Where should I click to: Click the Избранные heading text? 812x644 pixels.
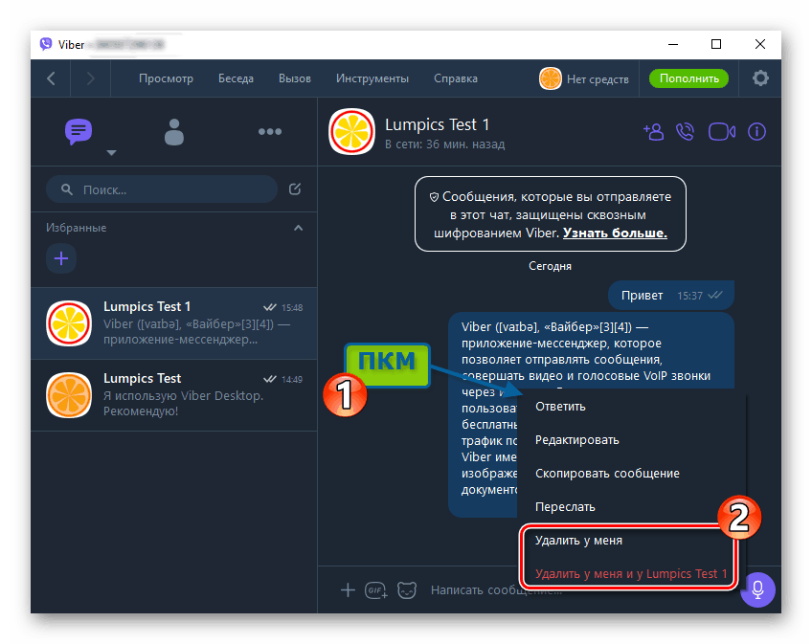(x=77, y=228)
